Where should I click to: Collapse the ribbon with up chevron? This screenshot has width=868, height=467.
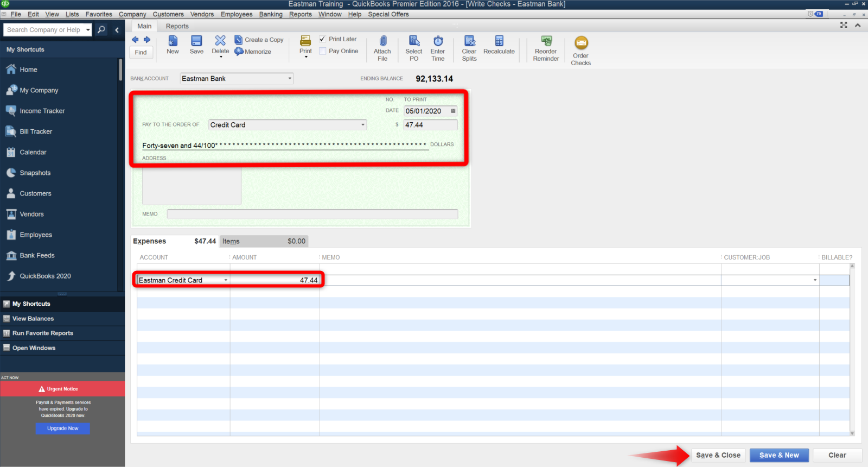(x=858, y=25)
